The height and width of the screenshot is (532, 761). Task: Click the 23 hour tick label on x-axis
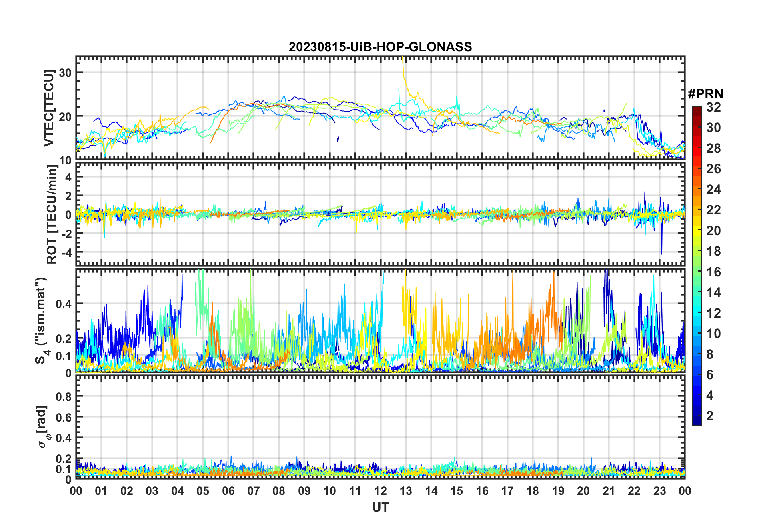pyautogui.click(x=659, y=491)
